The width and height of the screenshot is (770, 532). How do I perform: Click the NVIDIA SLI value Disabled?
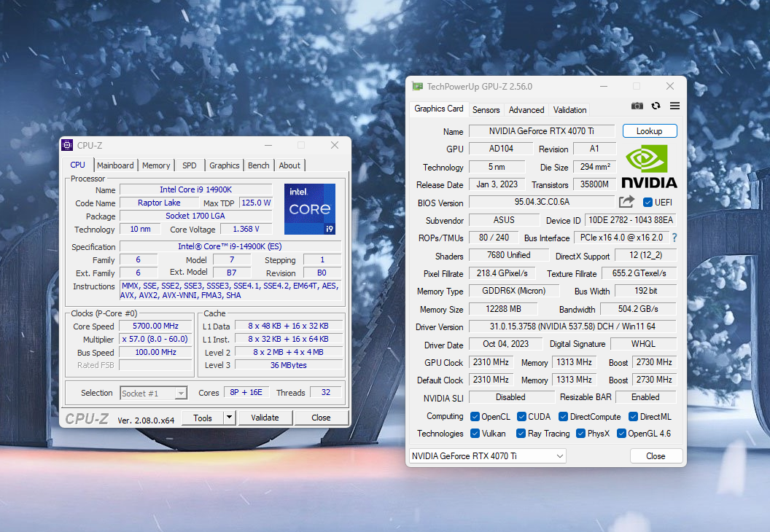pyautogui.click(x=510, y=397)
